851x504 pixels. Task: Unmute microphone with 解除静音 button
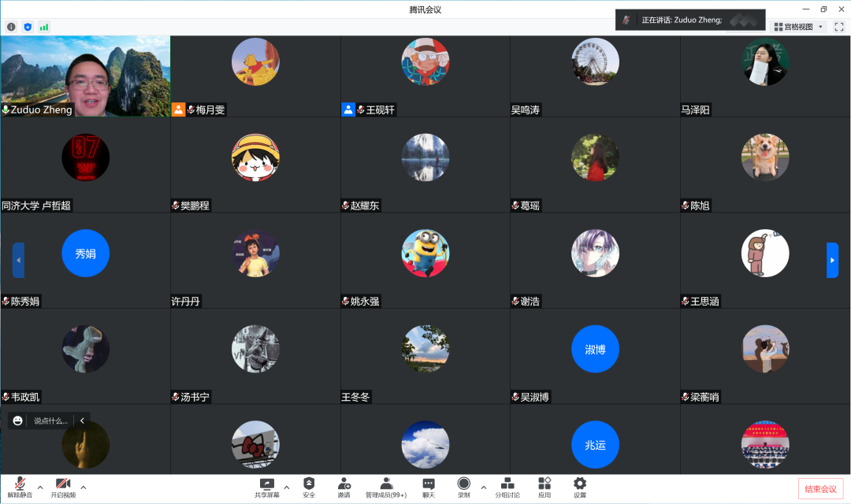pos(20,484)
